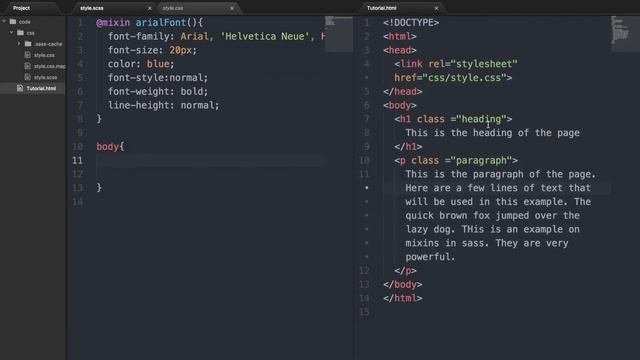
Task: Click the 'rel="stylesheet"' attribute
Action: coord(473,64)
